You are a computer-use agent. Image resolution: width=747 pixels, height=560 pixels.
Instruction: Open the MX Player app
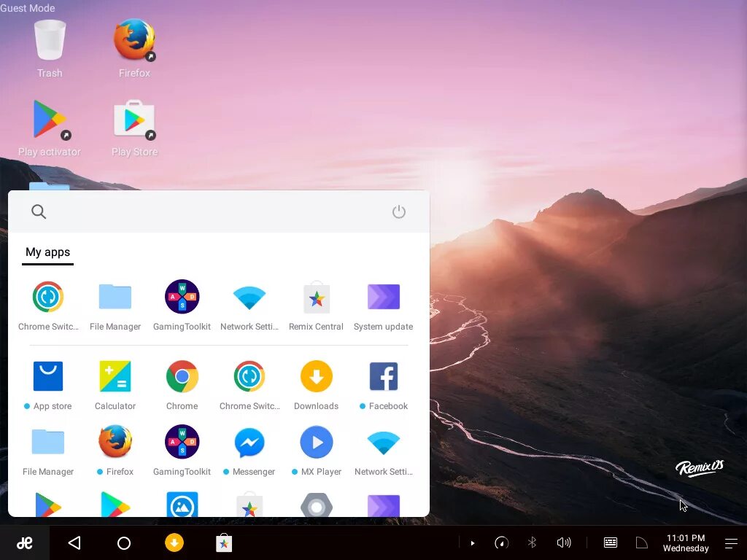click(x=317, y=451)
